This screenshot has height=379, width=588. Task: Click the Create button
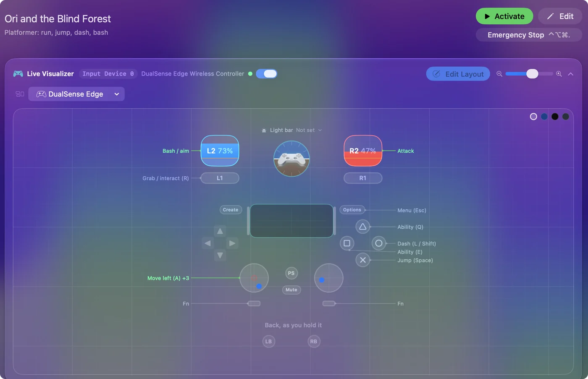click(231, 210)
